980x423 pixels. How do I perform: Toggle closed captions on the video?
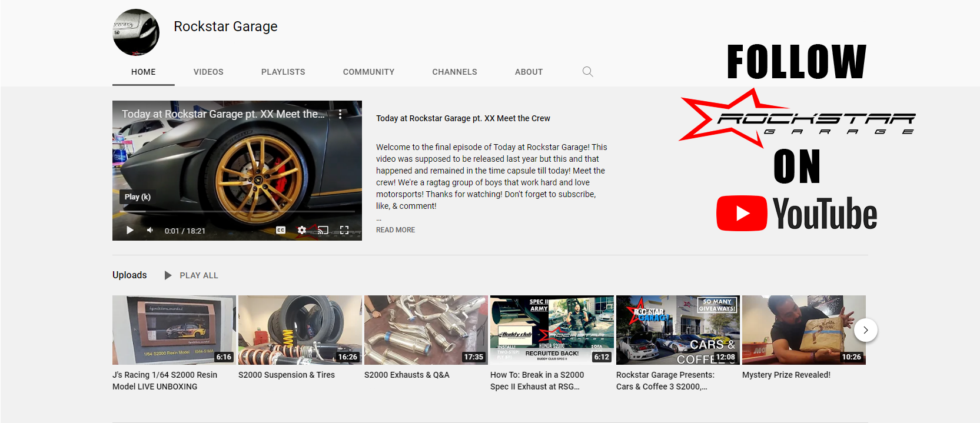tap(281, 230)
